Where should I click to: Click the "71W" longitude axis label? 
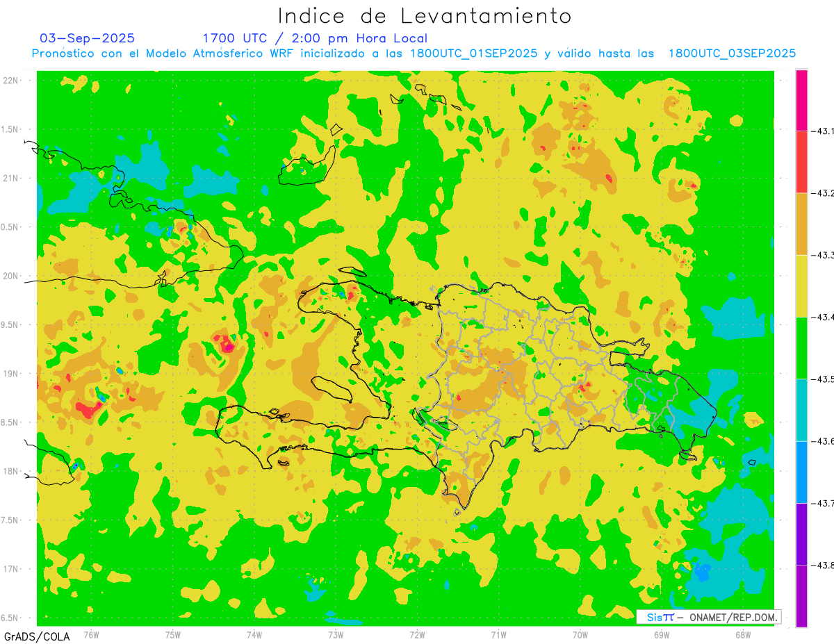tap(498, 635)
